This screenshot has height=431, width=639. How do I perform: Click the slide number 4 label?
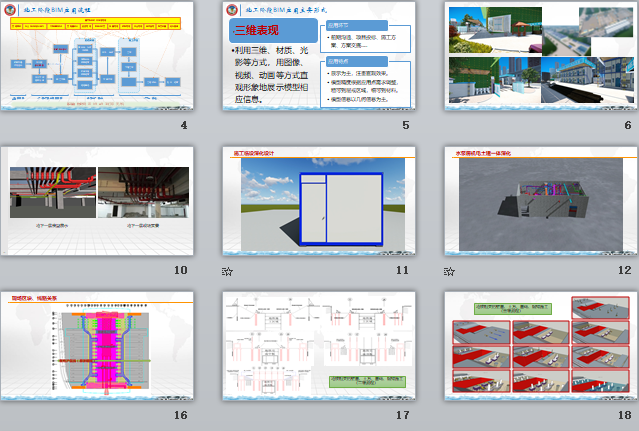(183, 125)
